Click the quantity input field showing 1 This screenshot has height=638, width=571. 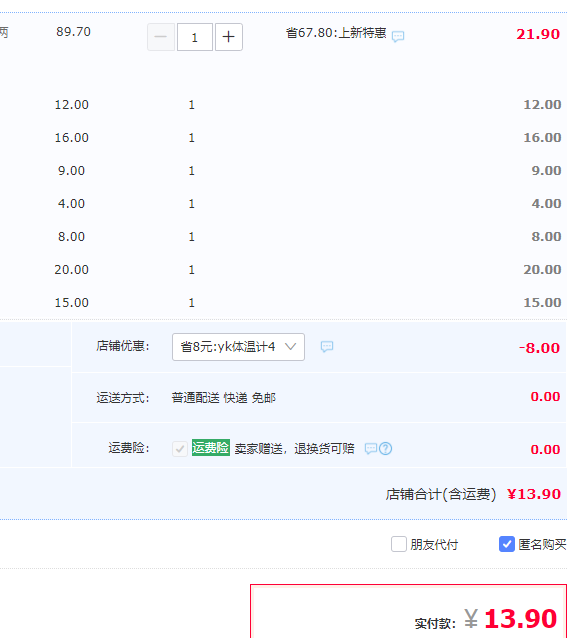click(195, 37)
